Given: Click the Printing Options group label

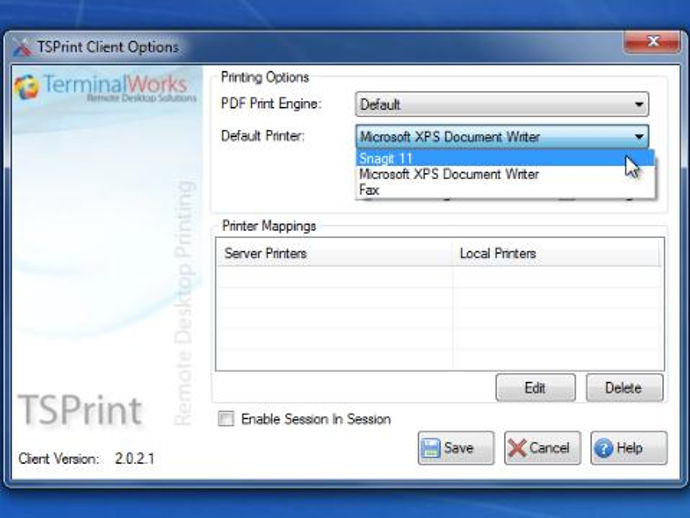Looking at the screenshot, I should pos(265,77).
